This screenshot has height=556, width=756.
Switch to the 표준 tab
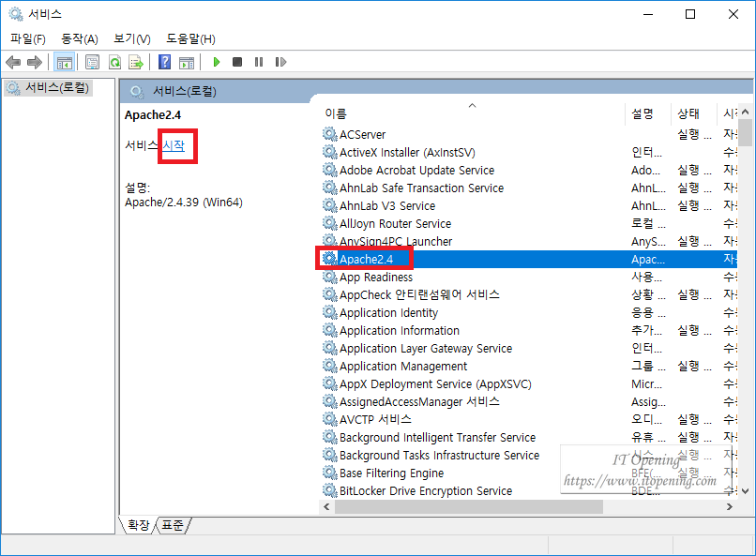click(173, 525)
